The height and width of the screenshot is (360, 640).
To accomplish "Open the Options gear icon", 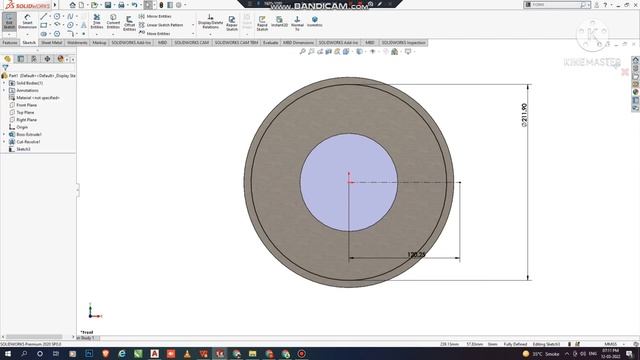I will coord(179,5).
